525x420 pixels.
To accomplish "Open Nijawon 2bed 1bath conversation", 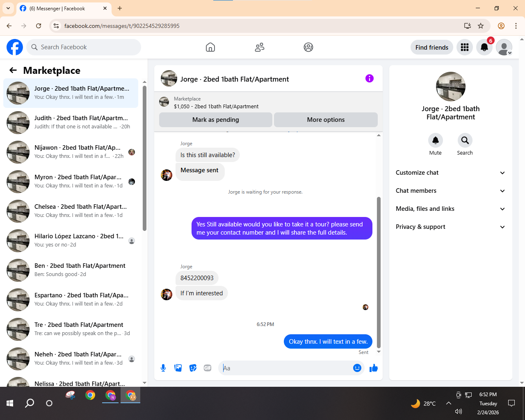I will click(71, 152).
